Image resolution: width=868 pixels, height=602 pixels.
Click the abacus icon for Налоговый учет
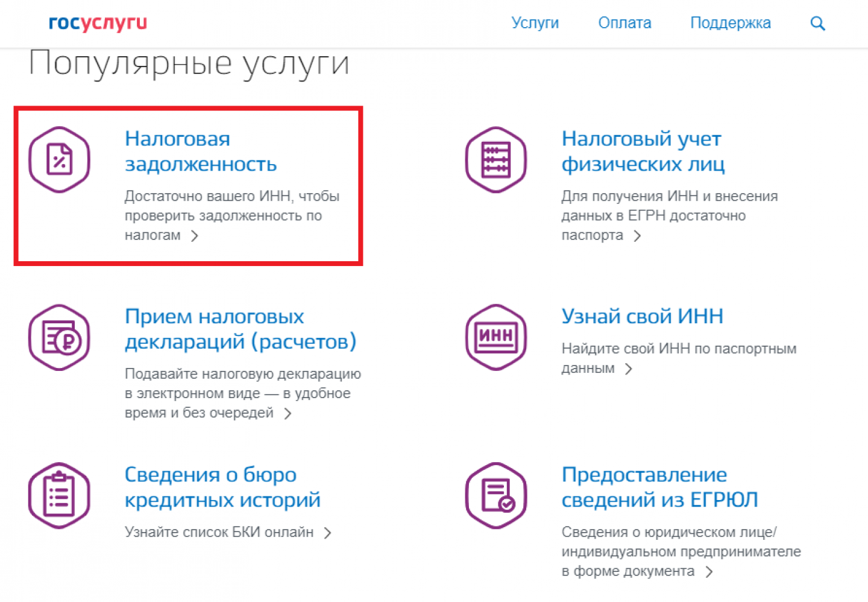point(495,160)
